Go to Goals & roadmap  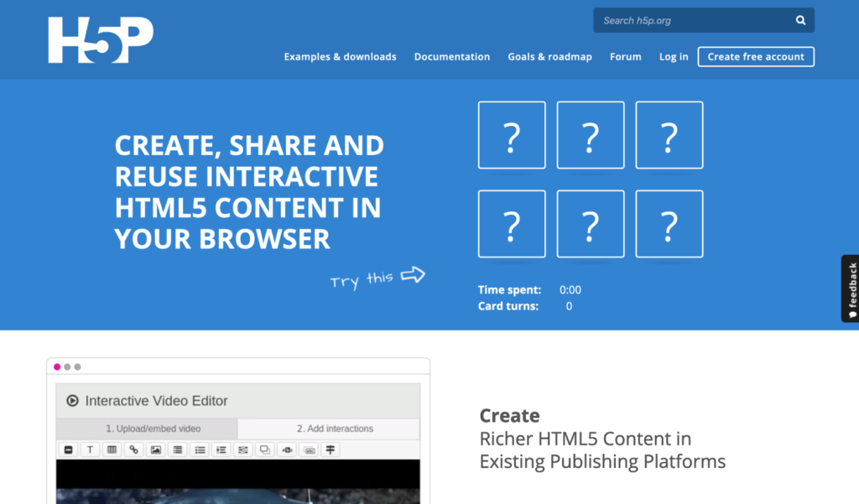click(549, 56)
